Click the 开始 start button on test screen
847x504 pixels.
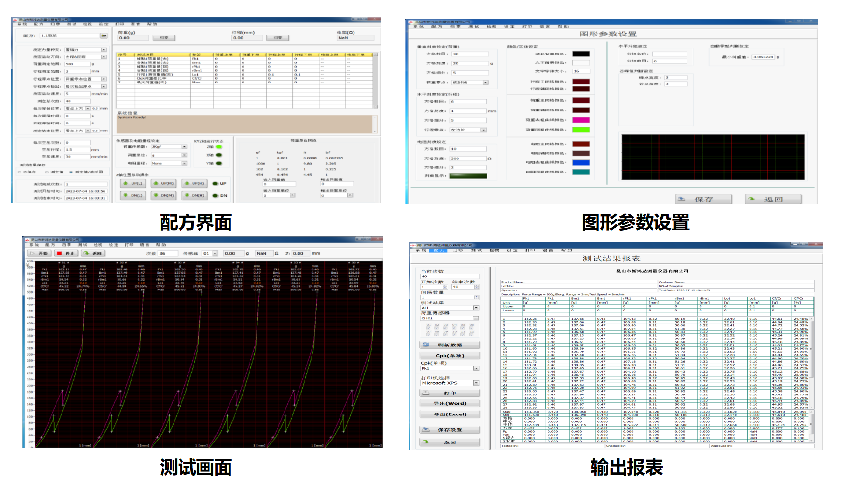click(40, 253)
